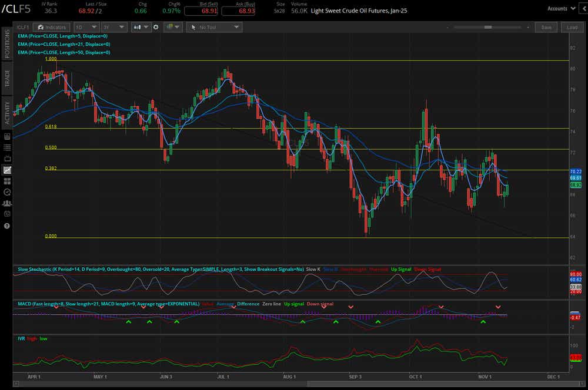
Task: Select the chart grid layout icon
Action: tap(171, 27)
